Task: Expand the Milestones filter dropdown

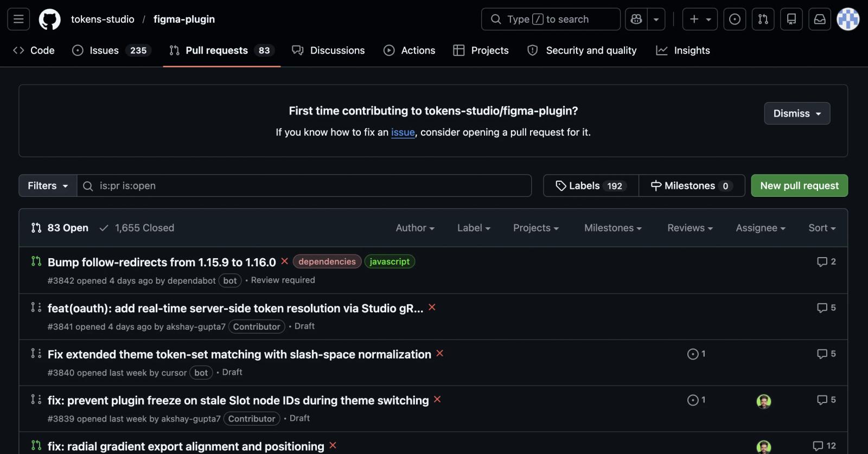Action: click(x=613, y=228)
